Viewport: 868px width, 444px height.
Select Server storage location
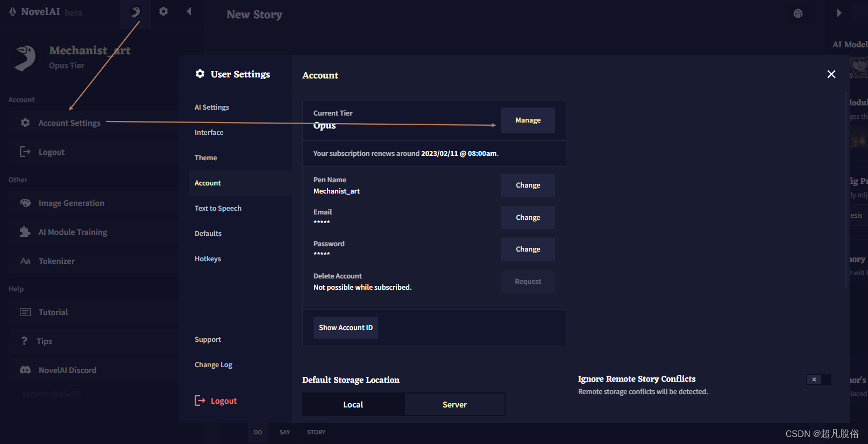point(455,405)
